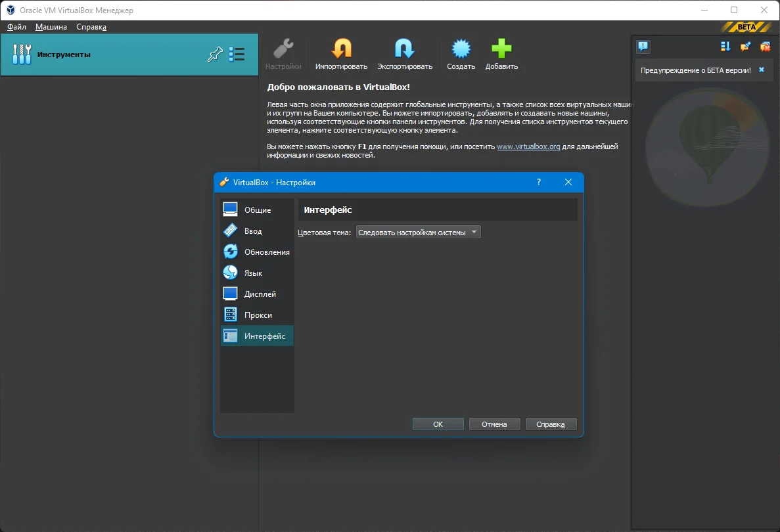Click the green Add machine icon

[501, 49]
